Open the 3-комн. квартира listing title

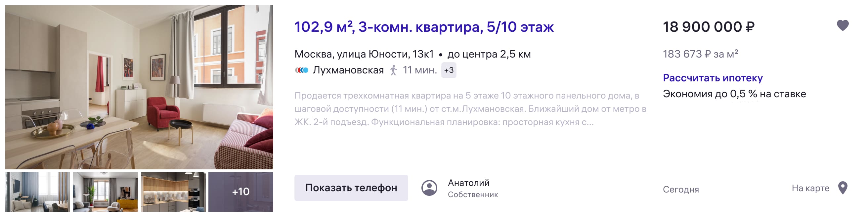tap(424, 27)
